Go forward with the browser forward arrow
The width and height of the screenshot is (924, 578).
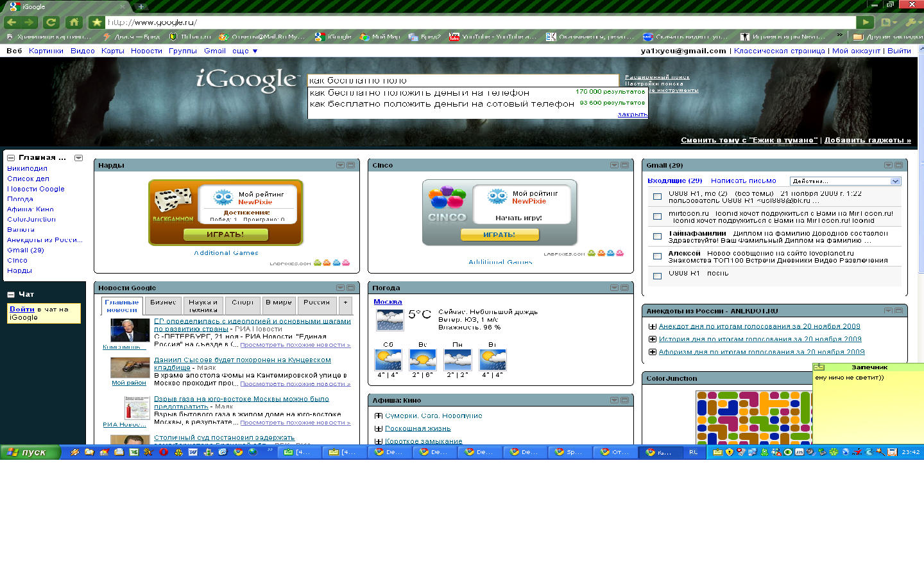click(x=29, y=22)
